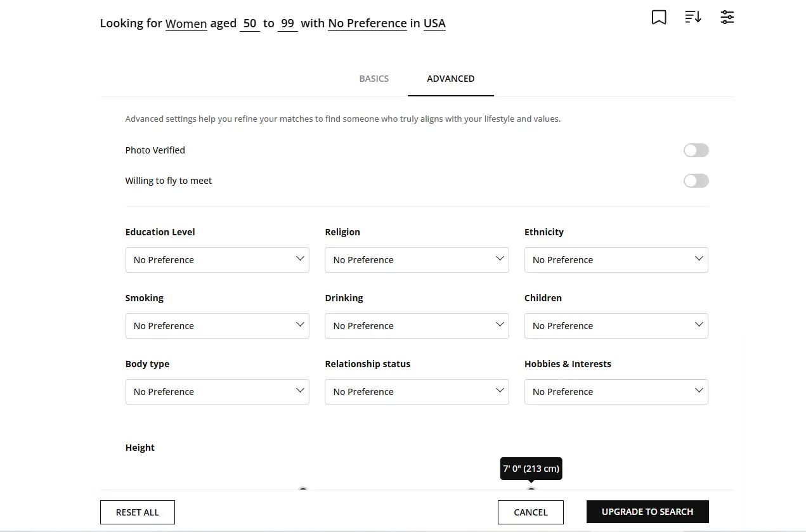Click the maximum height slider handle
Screen dimensions: 806x532
point(531,488)
